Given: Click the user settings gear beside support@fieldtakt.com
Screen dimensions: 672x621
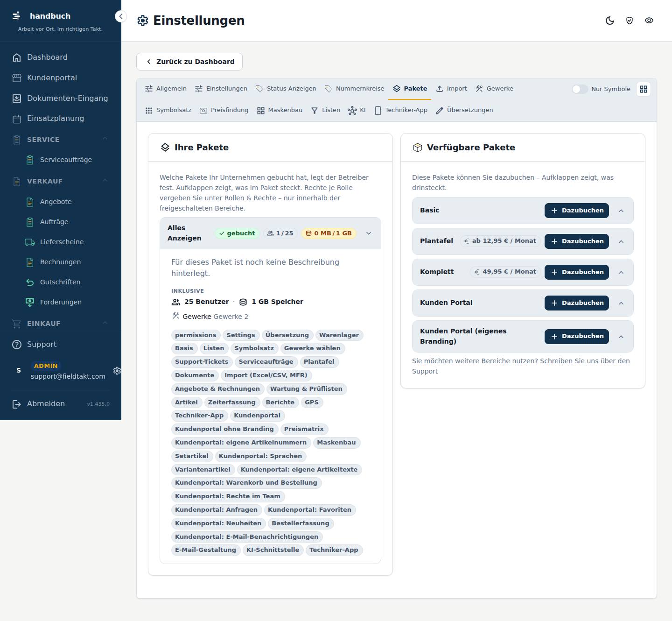Looking at the screenshot, I should point(117,371).
